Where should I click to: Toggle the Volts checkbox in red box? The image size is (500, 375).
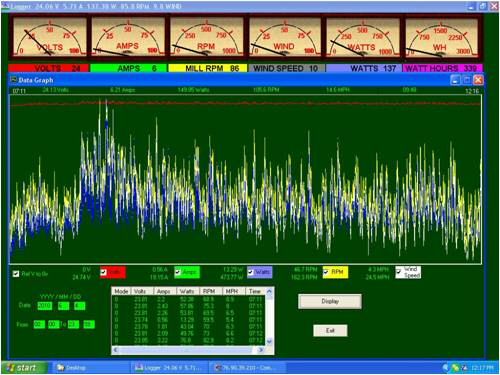coord(103,272)
